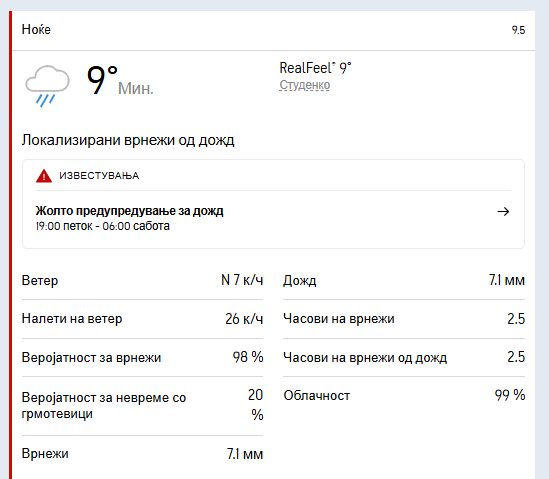The width and height of the screenshot is (549, 479).
Task: Click the rain cloud weather icon
Action: (47, 86)
